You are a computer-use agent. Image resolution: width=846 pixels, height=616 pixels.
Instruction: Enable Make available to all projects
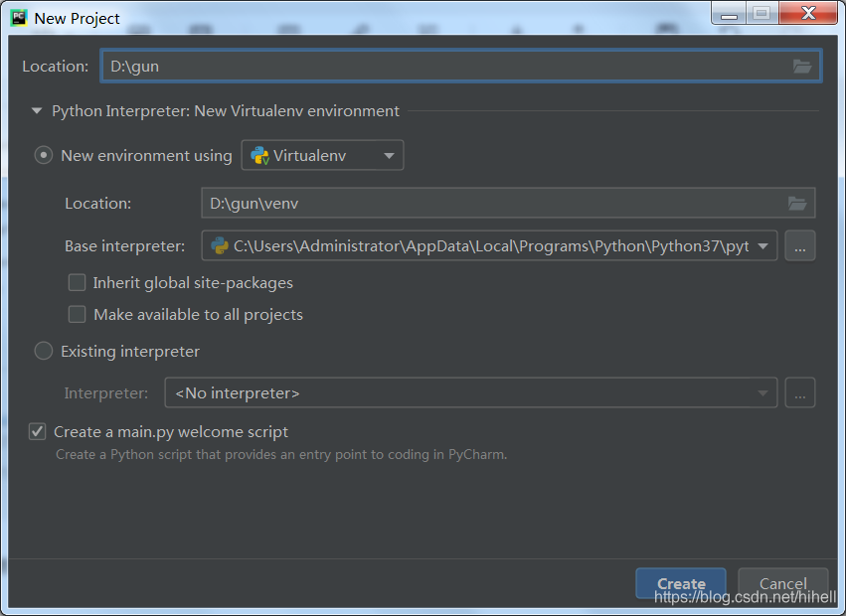click(x=78, y=315)
